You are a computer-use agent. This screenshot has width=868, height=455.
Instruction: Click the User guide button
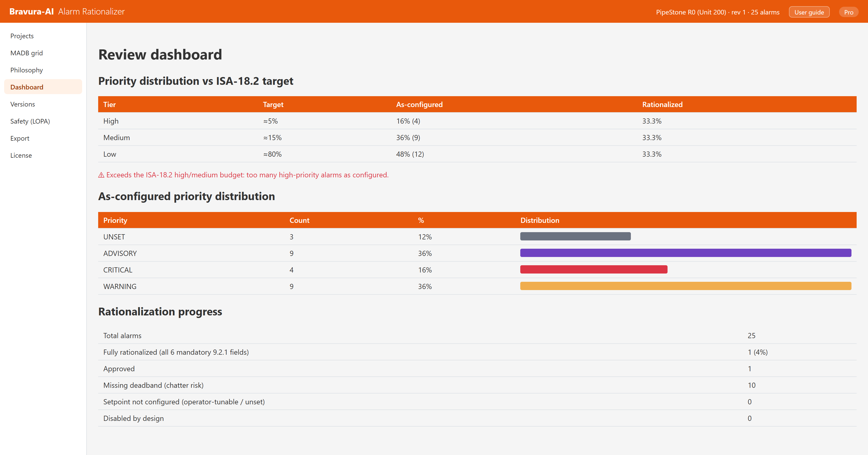(809, 12)
